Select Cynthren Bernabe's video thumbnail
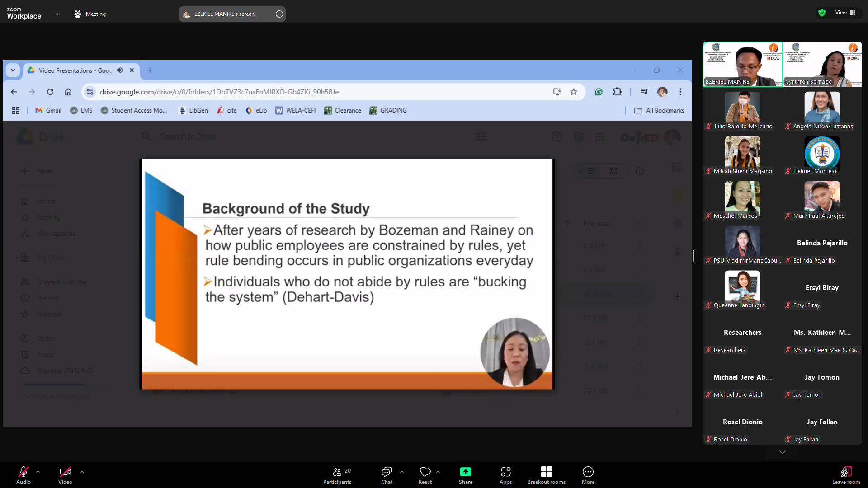The width and height of the screenshot is (868, 488). [822, 64]
